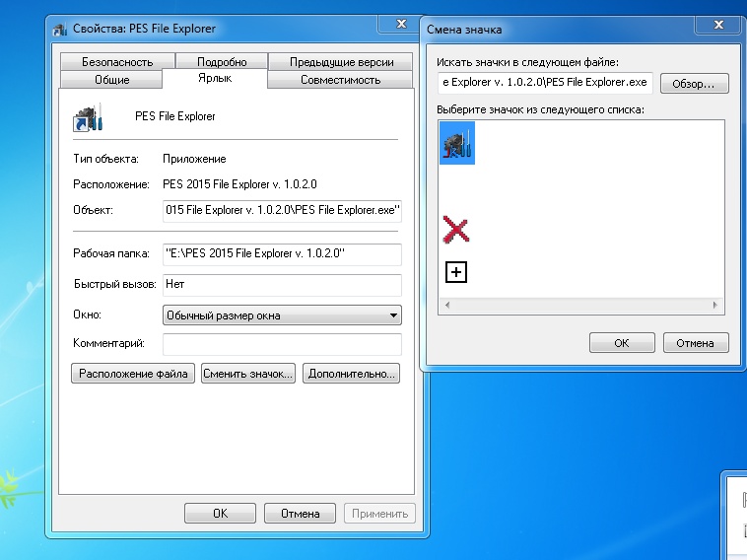This screenshot has width=747, height=560.
Task: Click Отмена in the Properties window
Action: point(300,514)
